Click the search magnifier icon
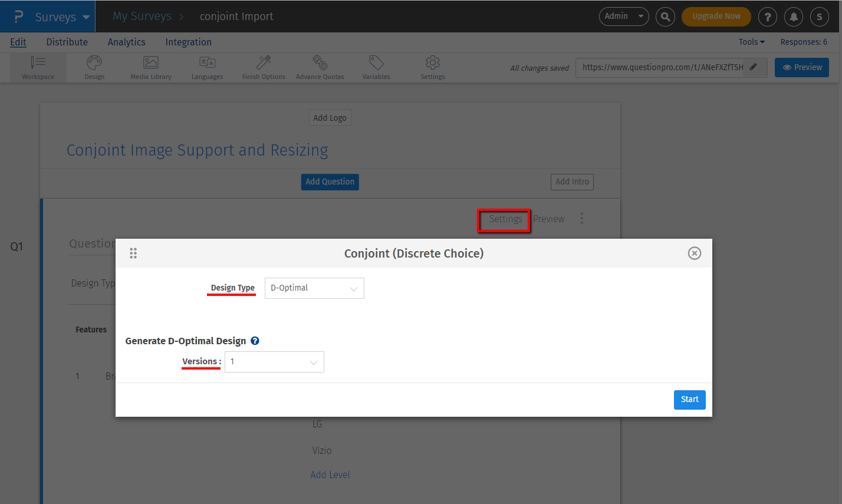 (665, 17)
